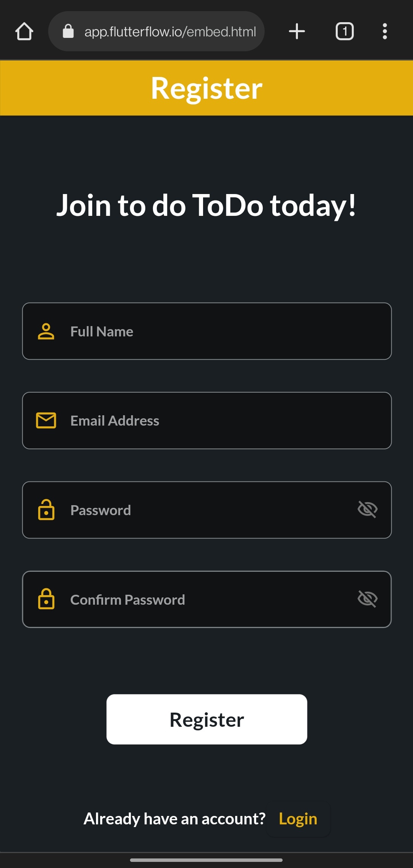Open the Login link

298,819
